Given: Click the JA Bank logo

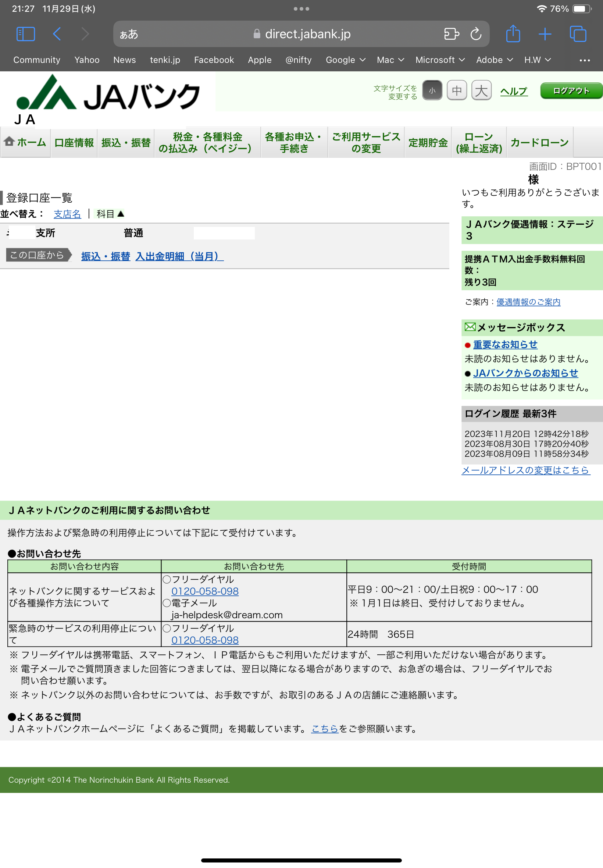Looking at the screenshot, I should 108,93.
